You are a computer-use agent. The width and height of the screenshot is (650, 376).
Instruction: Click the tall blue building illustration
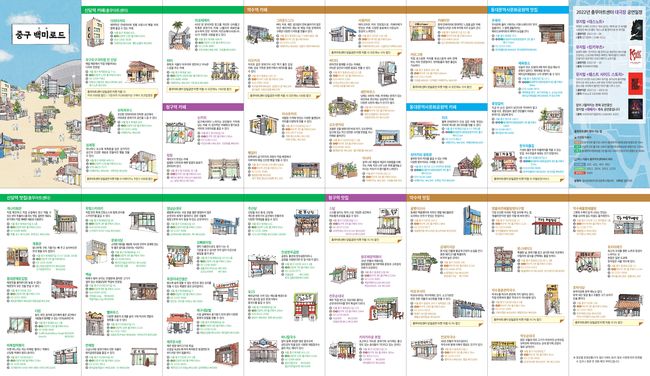tap(472, 220)
